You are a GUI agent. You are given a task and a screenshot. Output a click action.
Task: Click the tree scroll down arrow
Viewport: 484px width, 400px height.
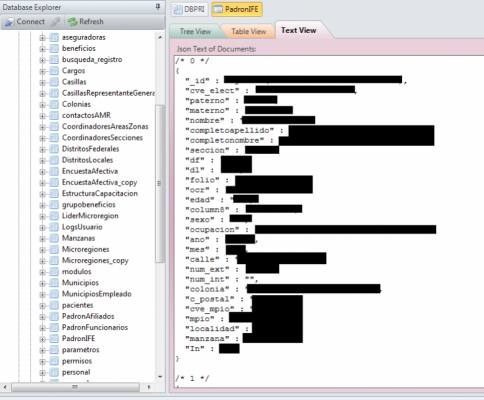click(160, 377)
